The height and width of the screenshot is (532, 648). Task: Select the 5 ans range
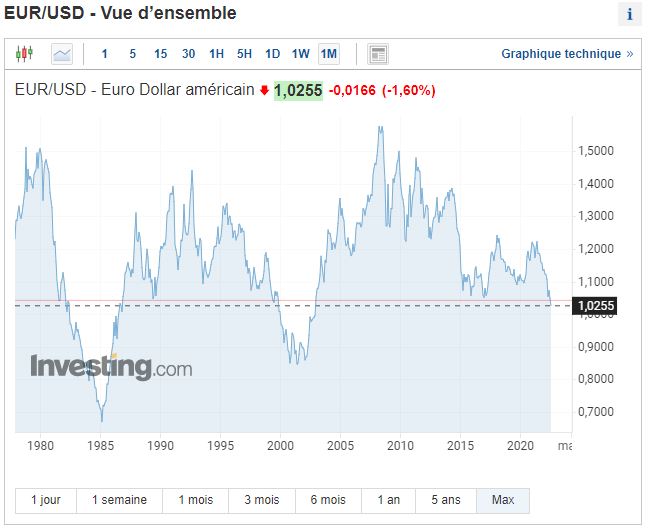coord(446,500)
